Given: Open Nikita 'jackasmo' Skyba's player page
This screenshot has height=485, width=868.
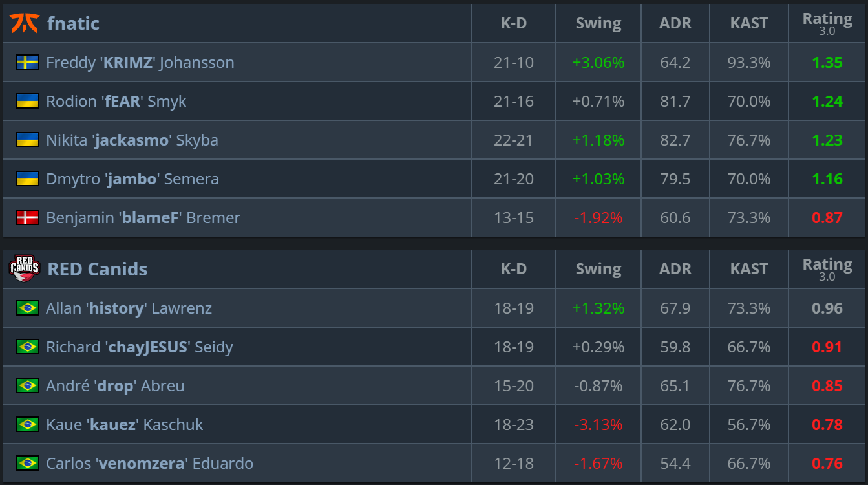Looking at the screenshot, I should [x=132, y=140].
